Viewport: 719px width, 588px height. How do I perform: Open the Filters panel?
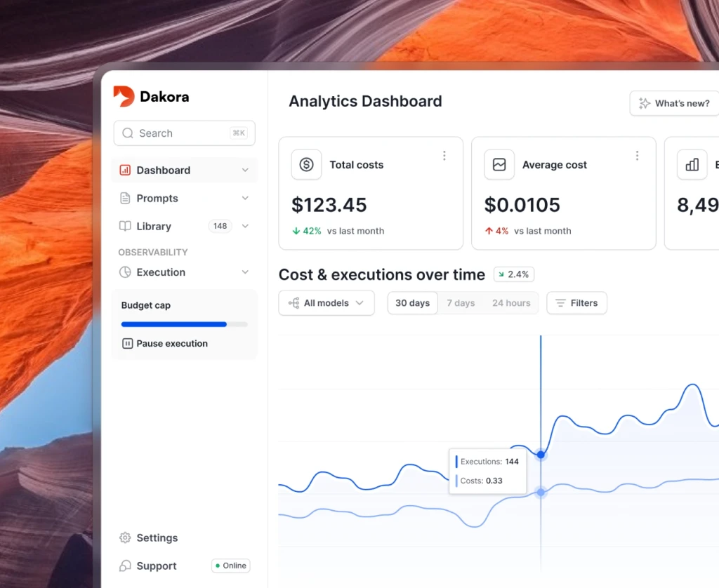576,302
